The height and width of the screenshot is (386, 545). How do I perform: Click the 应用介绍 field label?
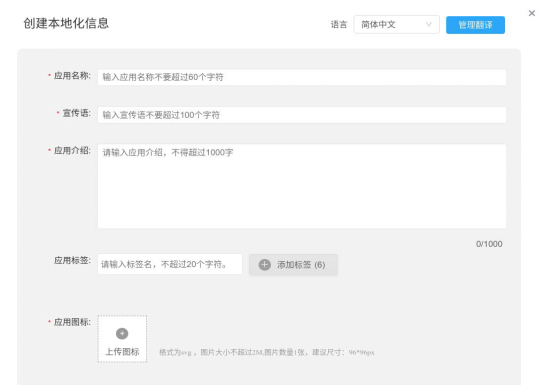click(x=72, y=151)
